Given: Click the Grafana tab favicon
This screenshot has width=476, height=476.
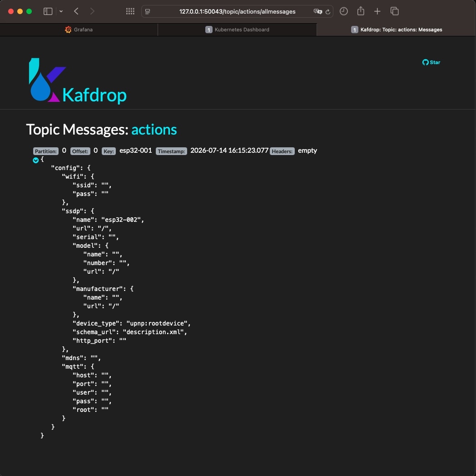Looking at the screenshot, I should click(x=68, y=30).
